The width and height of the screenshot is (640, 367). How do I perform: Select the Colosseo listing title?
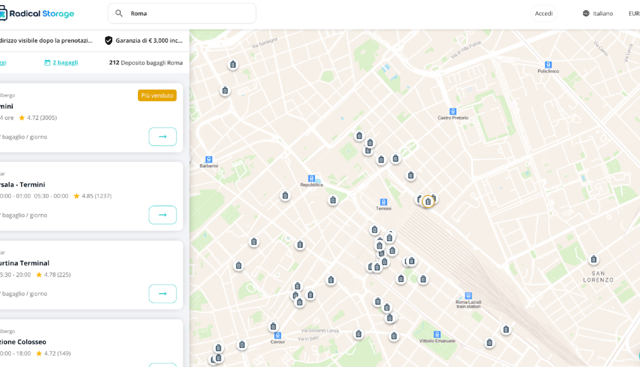tap(23, 342)
